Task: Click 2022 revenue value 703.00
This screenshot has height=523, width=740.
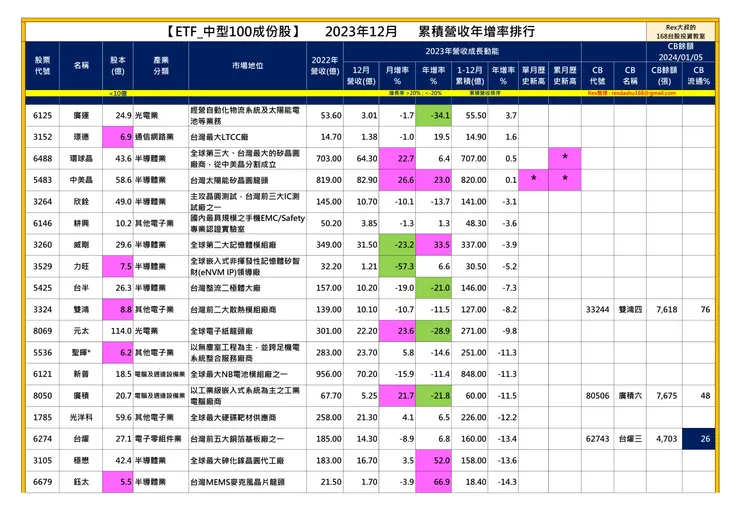Action: tap(329, 159)
